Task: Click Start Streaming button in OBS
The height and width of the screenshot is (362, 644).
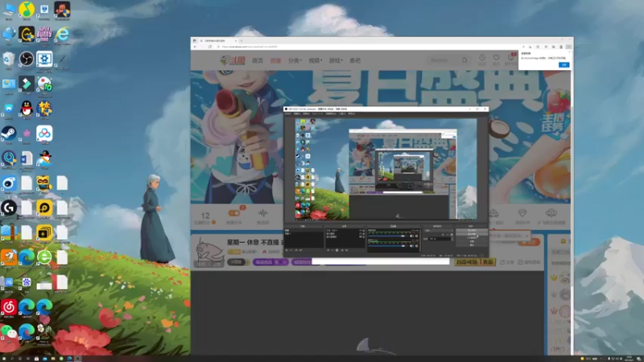Action: tap(472, 230)
